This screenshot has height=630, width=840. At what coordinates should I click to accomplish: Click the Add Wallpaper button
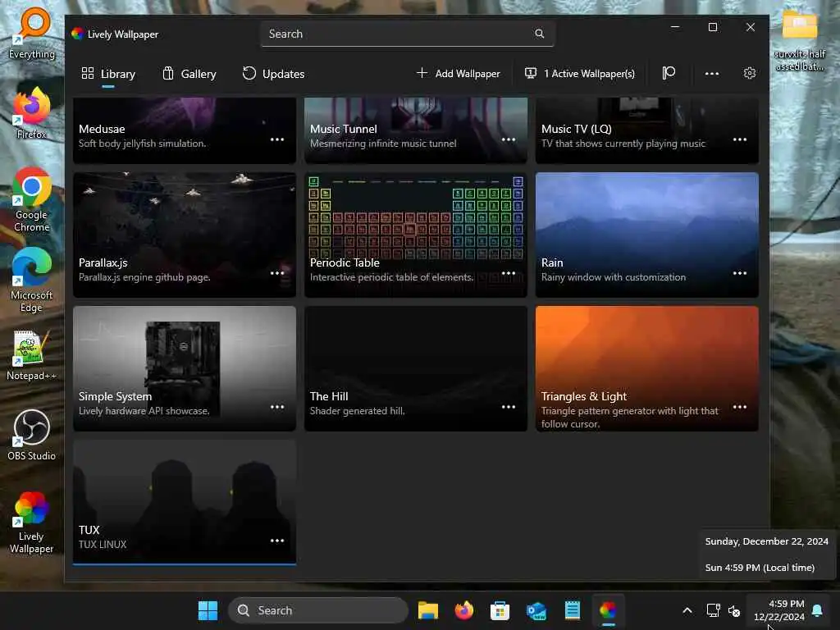pos(458,73)
